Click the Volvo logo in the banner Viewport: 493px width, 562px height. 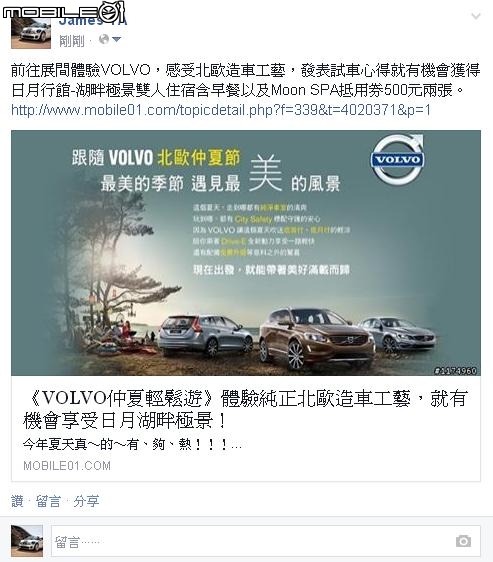pyautogui.click(x=398, y=159)
